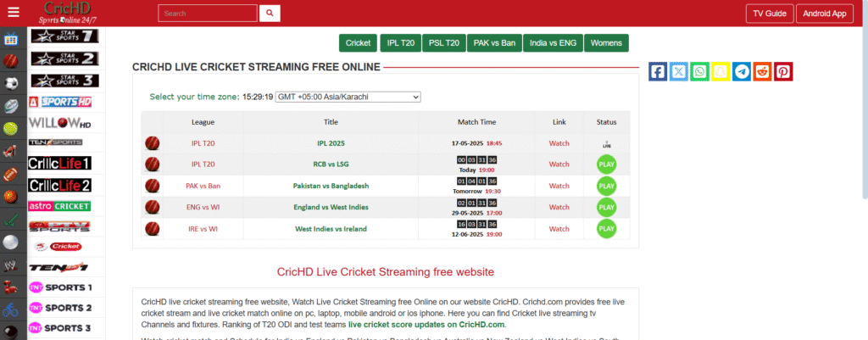Select the boxing gloves sidebar icon

click(x=10, y=287)
